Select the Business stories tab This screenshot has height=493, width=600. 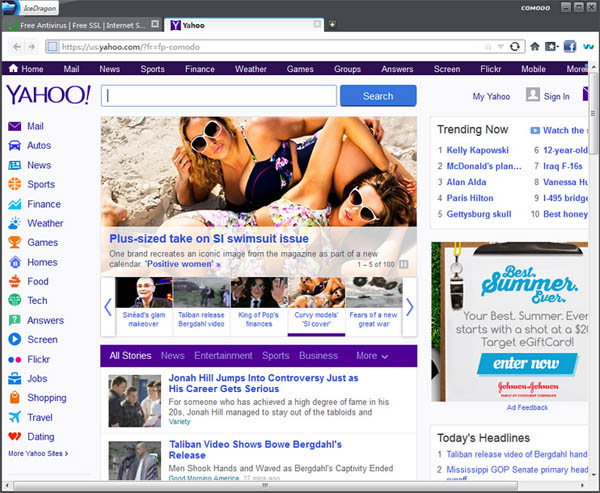click(318, 356)
